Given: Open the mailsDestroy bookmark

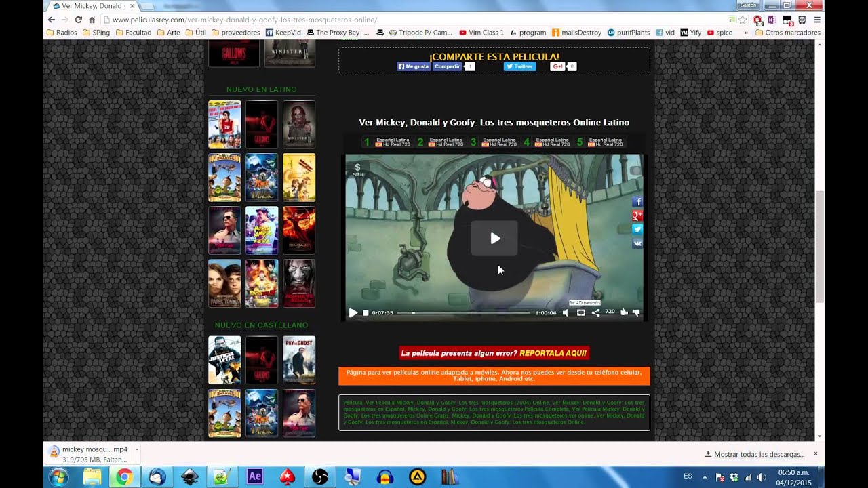Looking at the screenshot, I should 577,32.
